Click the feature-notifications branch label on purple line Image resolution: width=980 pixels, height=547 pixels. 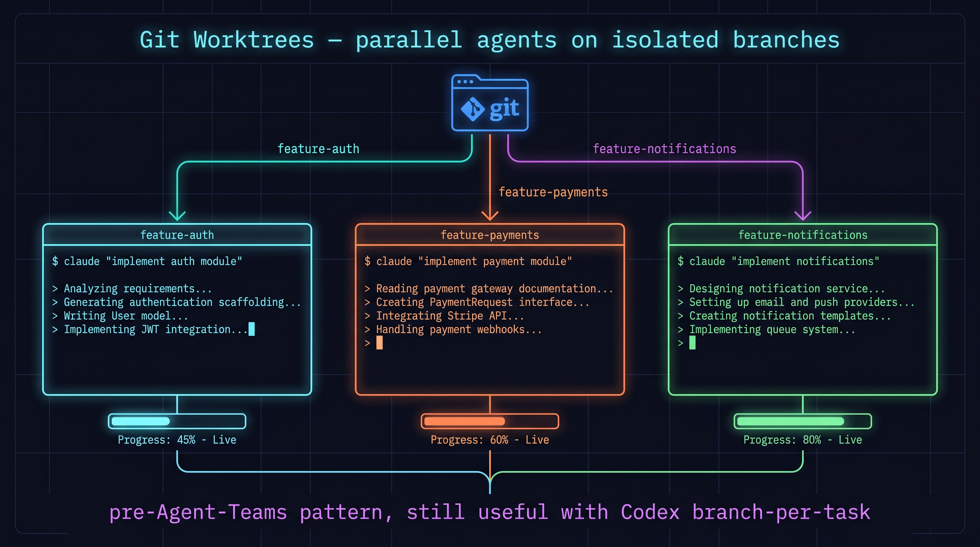pos(664,149)
